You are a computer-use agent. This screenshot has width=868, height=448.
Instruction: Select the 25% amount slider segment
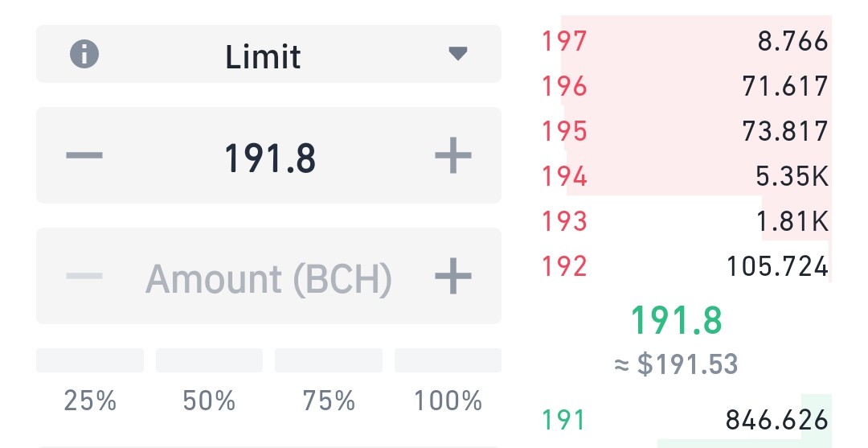[90, 360]
